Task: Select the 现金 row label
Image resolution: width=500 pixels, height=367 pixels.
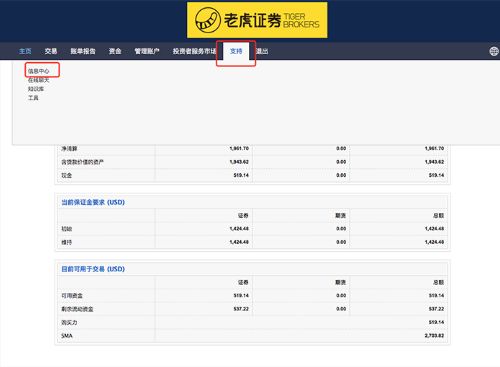Action: point(66,175)
